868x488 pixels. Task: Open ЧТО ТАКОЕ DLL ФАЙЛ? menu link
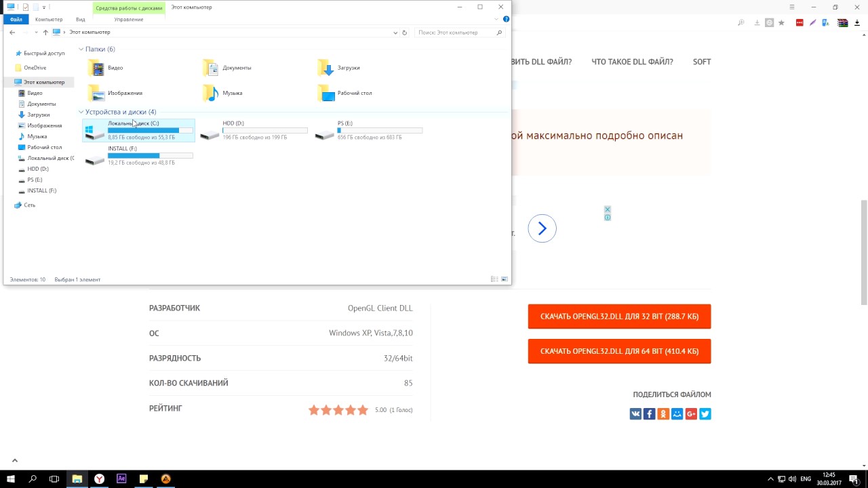click(632, 62)
